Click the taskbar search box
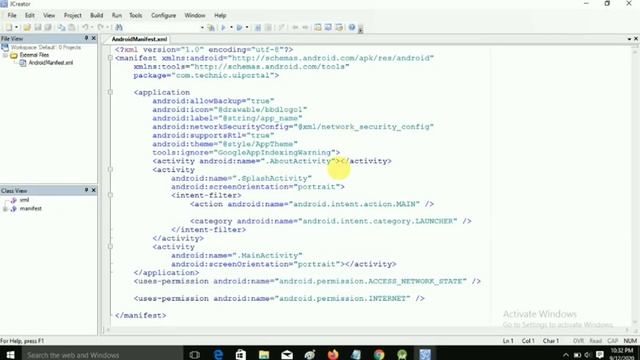Screen dimensions: 640x360 pos(101,354)
